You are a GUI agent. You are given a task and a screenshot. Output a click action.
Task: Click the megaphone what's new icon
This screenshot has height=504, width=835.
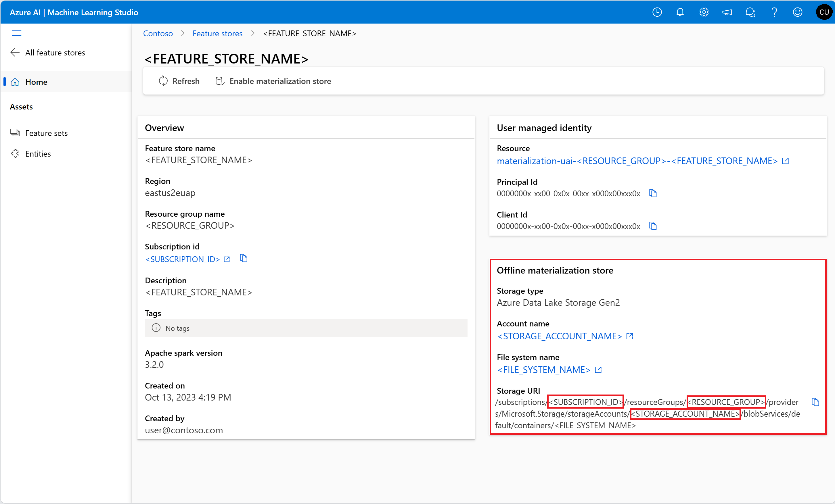[727, 13]
